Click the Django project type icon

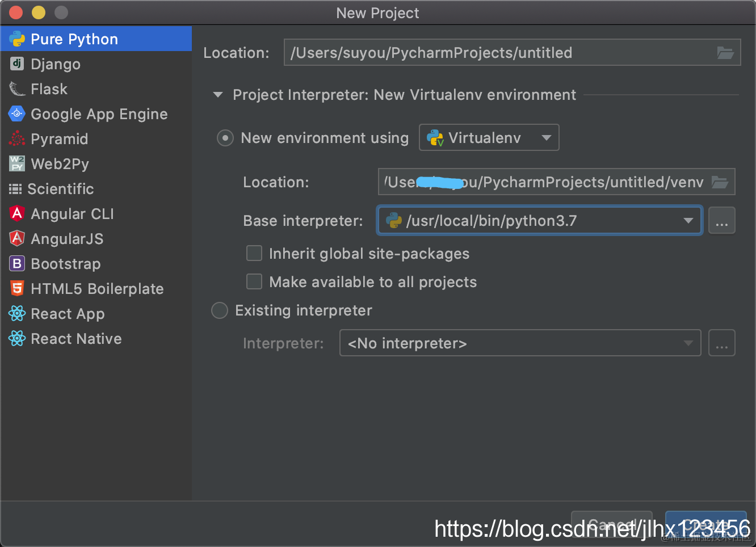click(17, 64)
